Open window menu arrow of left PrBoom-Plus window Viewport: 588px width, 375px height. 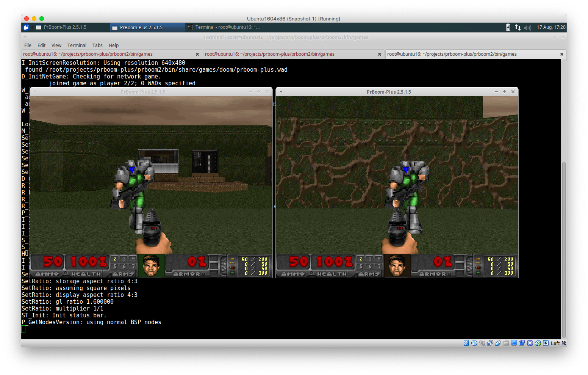coord(35,92)
